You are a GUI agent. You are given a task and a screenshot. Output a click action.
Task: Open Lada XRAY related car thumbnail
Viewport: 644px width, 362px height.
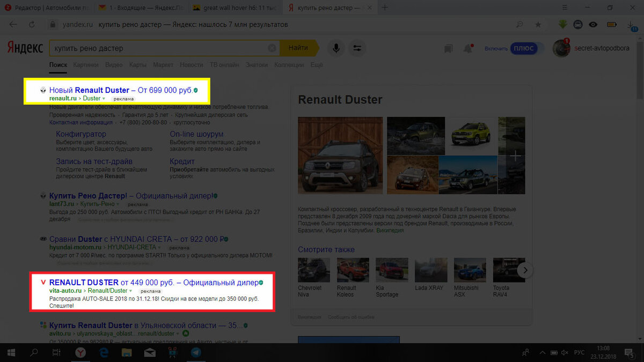(x=431, y=270)
